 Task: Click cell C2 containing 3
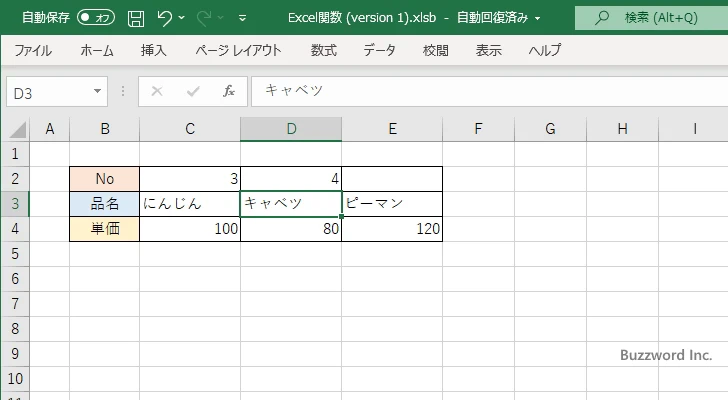click(190, 179)
